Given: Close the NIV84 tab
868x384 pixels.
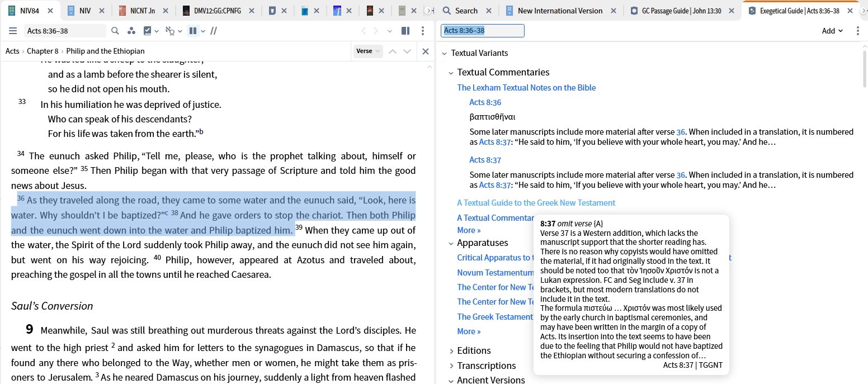Looking at the screenshot, I should 51,11.
